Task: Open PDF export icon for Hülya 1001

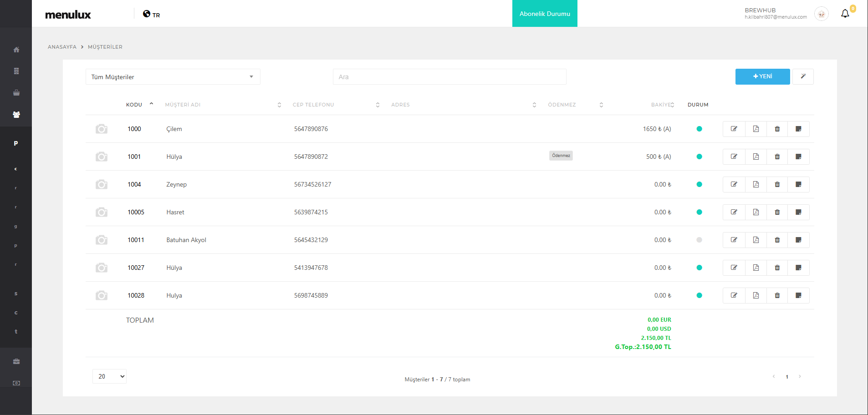Action: coord(756,157)
